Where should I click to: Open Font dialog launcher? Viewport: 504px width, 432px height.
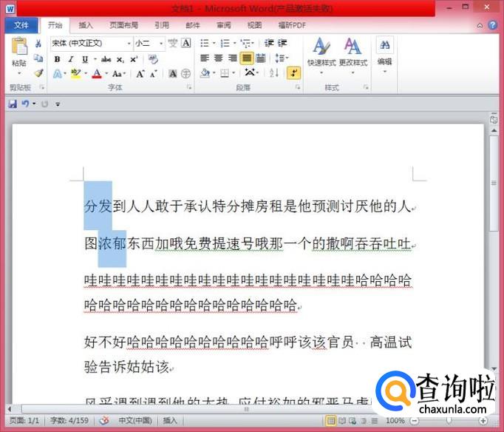pos(189,87)
